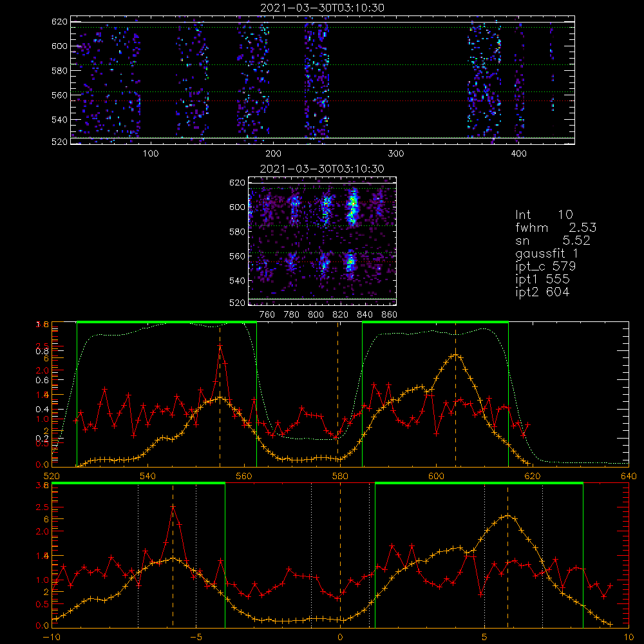Screen dimensions: 644x644
Task: Click x-axis label 760 under the middle image
Action: (267, 315)
